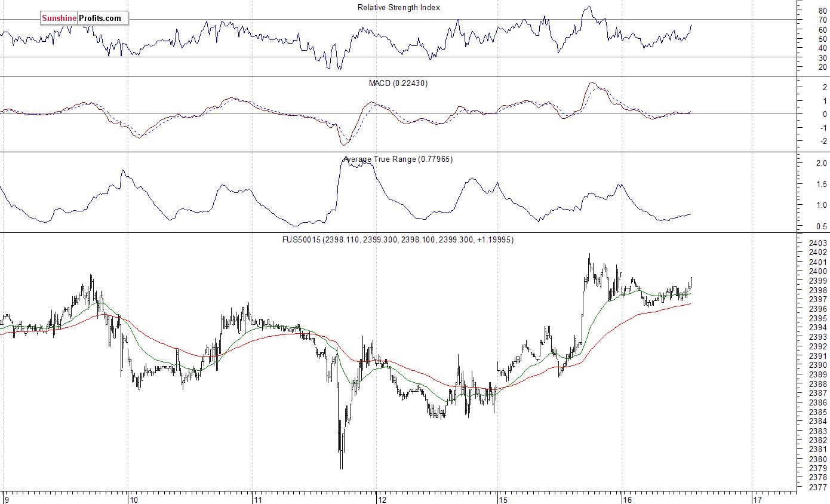Click the RSI 30 axis label

(823, 58)
